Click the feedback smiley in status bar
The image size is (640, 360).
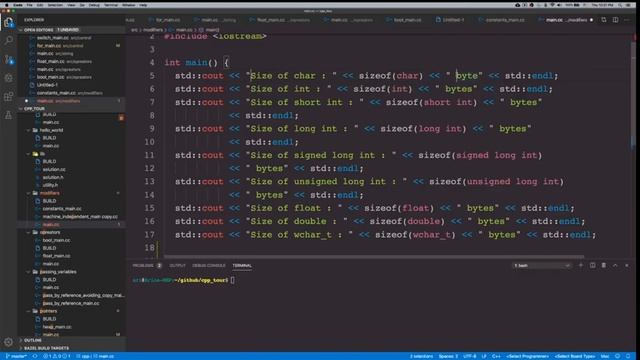click(618, 356)
